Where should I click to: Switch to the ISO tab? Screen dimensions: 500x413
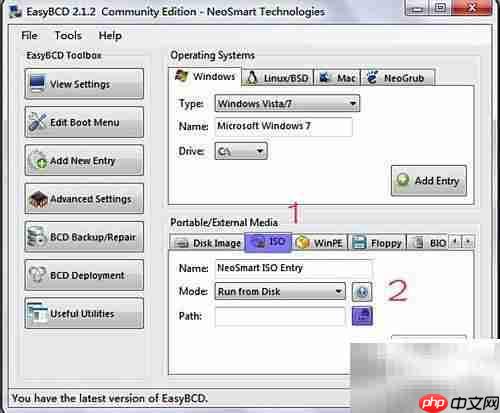pyautogui.click(x=268, y=242)
